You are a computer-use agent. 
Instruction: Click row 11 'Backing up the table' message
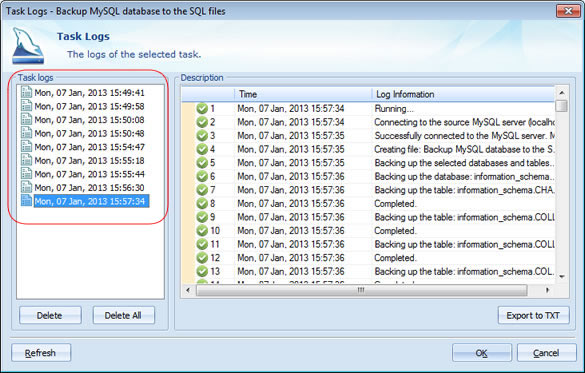pos(464,244)
